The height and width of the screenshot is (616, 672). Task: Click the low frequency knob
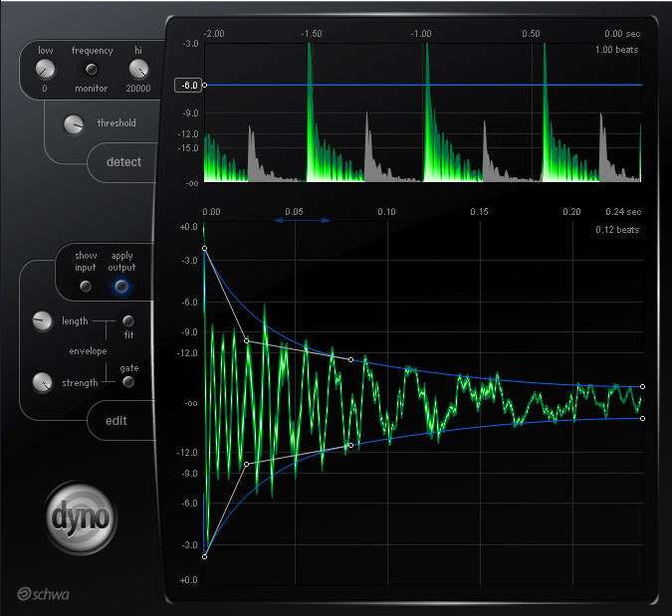click(44, 70)
